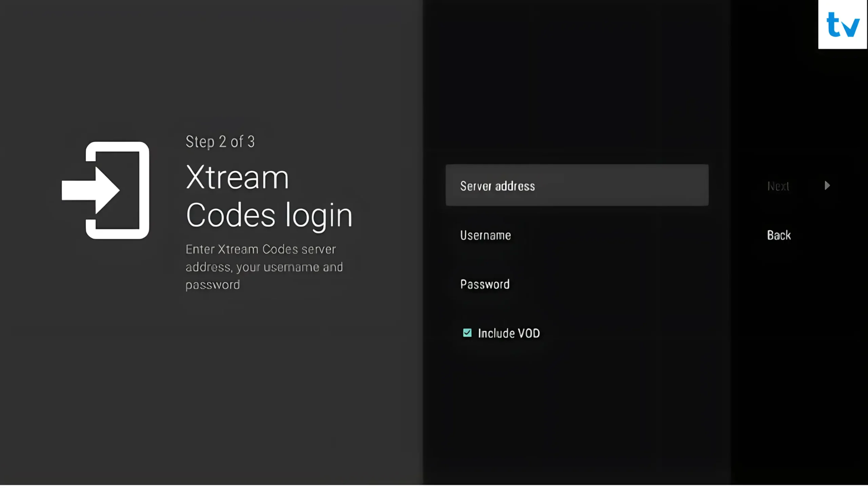Select the Server address field
The width and height of the screenshot is (868, 488).
click(577, 185)
